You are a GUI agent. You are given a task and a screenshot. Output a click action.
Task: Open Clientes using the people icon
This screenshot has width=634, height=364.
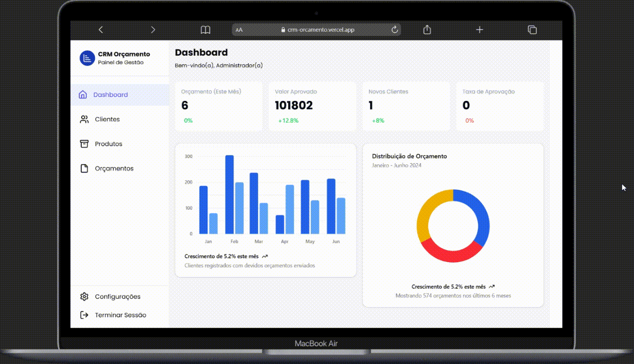pos(84,119)
